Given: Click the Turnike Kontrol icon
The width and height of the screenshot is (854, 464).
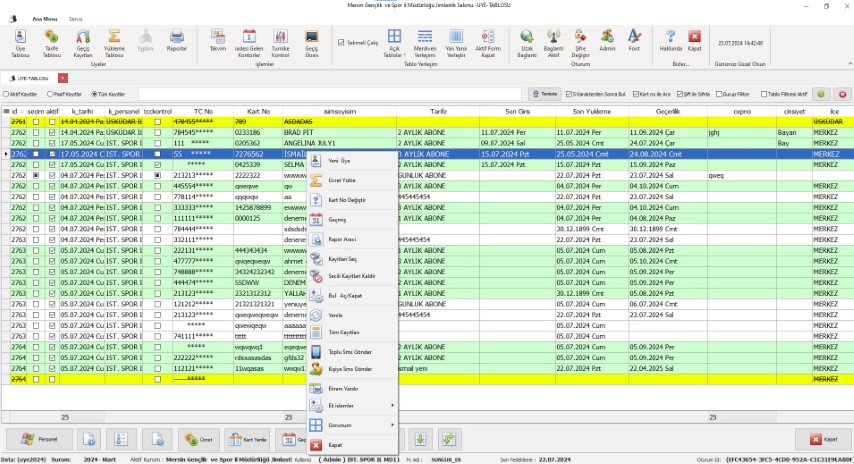Looking at the screenshot, I should [x=280, y=40].
